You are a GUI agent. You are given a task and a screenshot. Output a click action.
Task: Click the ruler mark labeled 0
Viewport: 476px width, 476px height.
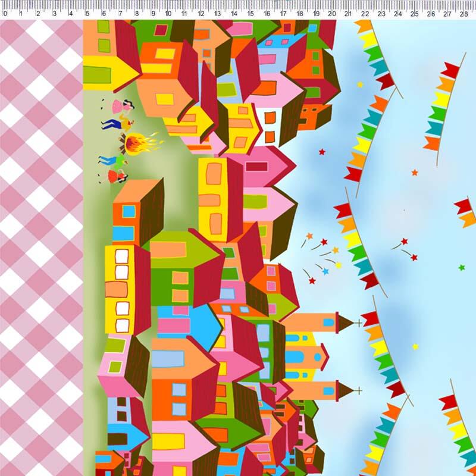click(5, 14)
